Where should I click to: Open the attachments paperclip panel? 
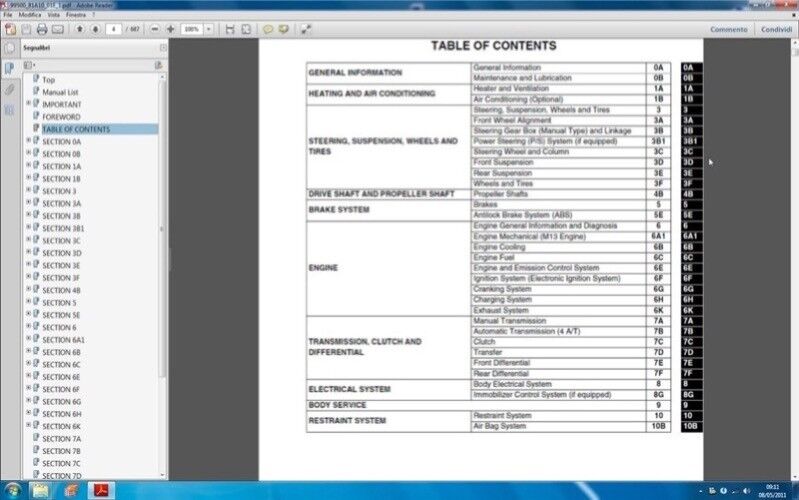[x=9, y=89]
